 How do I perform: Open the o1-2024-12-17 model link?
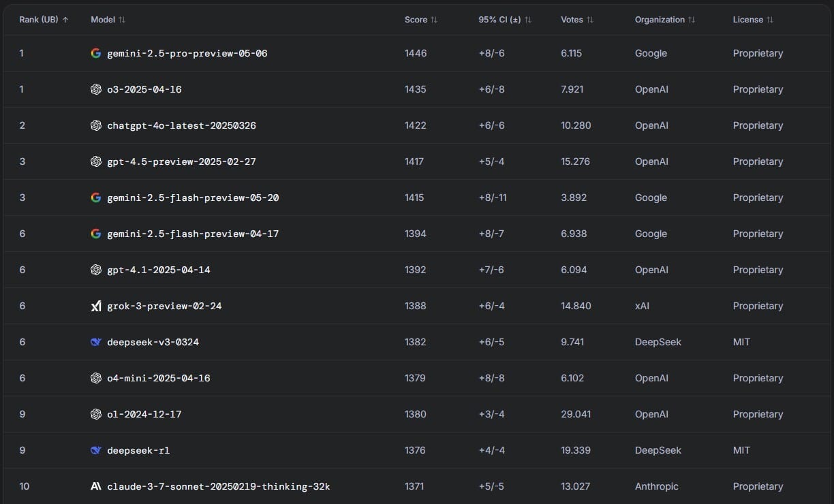(144, 414)
